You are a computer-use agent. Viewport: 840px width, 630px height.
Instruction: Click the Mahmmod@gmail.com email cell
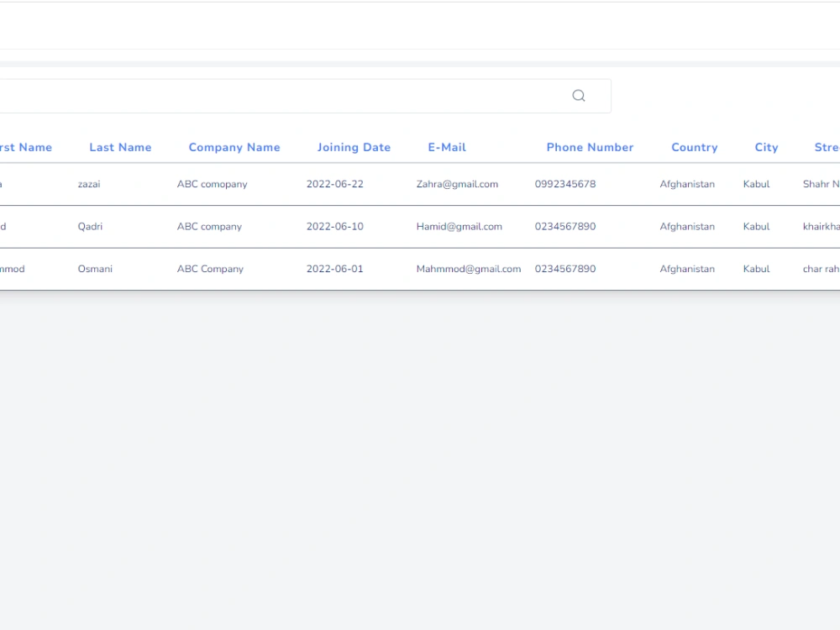pos(469,269)
